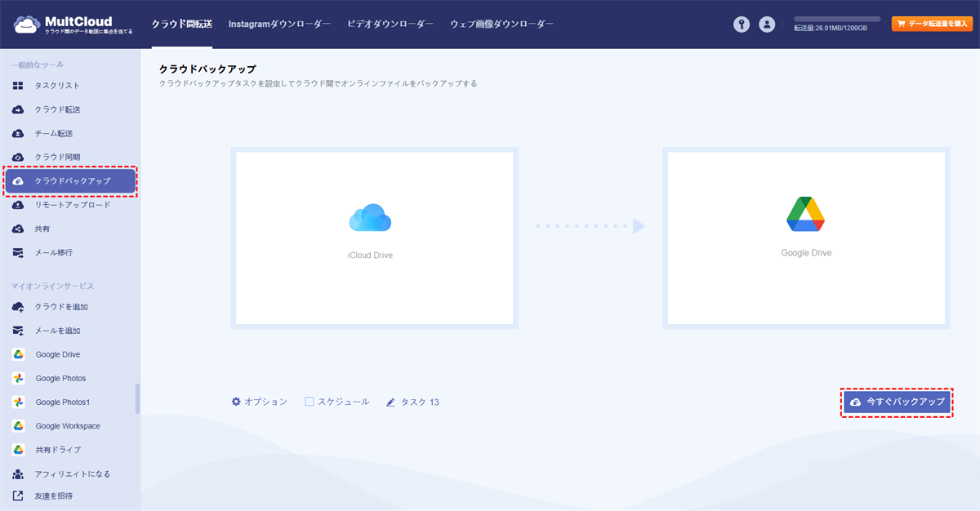Click the Google Drive icon in sidebar
The width and height of the screenshot is (980, 511).
18,354
